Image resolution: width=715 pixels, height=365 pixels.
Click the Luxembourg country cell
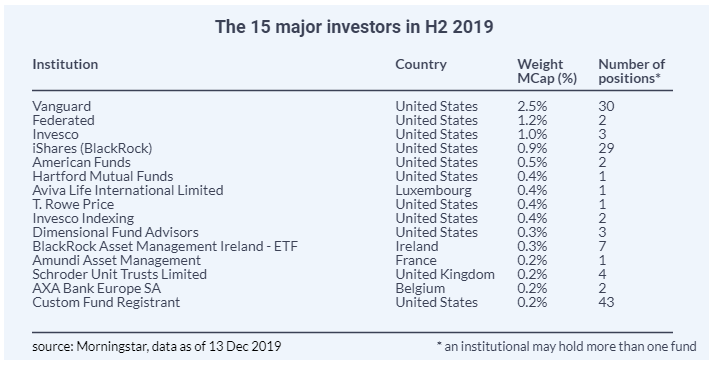[434, 190]
